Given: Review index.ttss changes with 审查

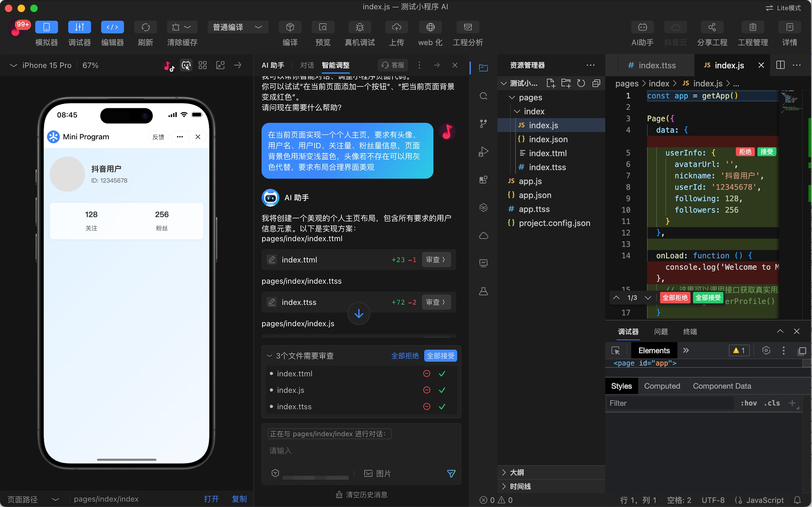Looking at the screenshot, I should pyautogui.click(x=436, y=302).
